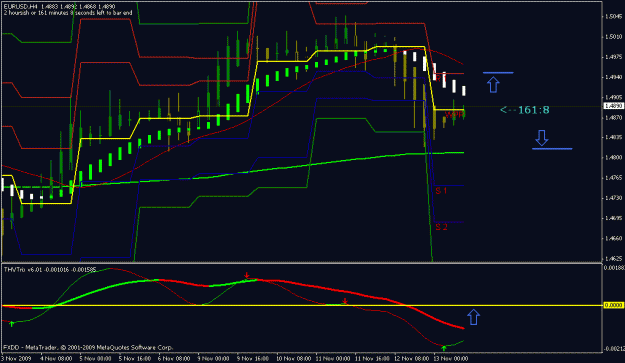Select the S 2 support label

(441, 227)
